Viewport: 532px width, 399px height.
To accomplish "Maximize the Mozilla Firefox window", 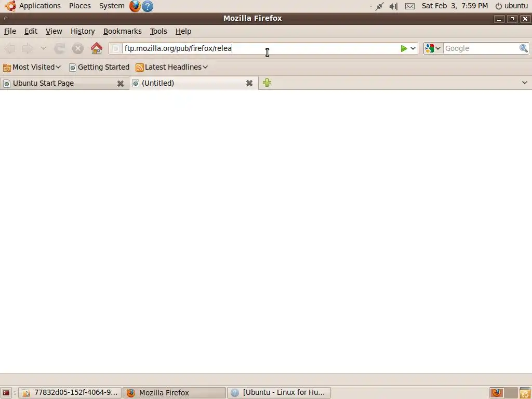I will click(512, 19).
